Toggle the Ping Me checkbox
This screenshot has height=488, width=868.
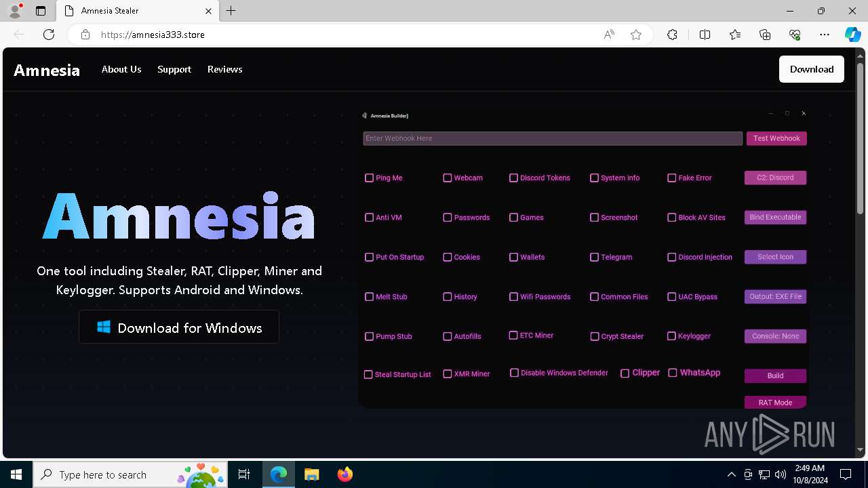[369, 178]
